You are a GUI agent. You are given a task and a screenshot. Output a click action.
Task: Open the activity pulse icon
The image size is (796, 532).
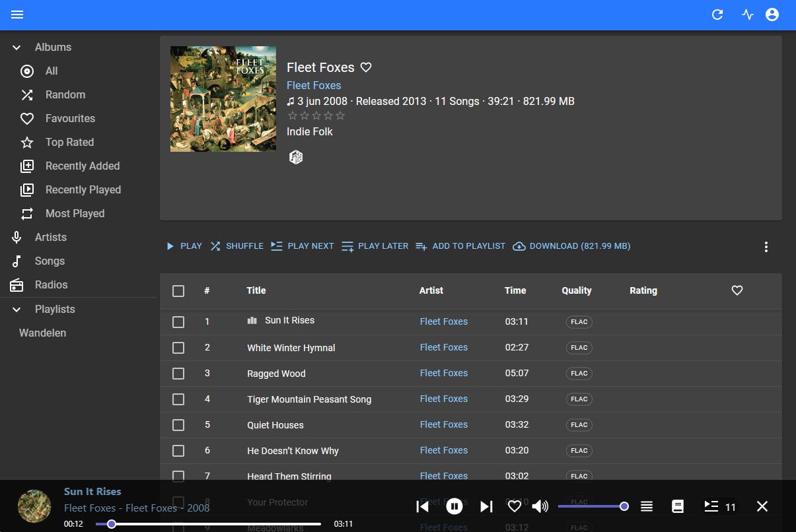tap(748, 15)
